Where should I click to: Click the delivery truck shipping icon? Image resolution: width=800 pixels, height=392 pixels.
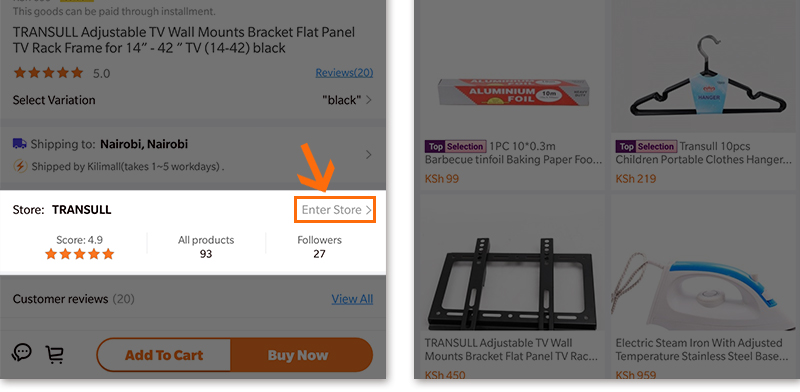click(19, 144)
